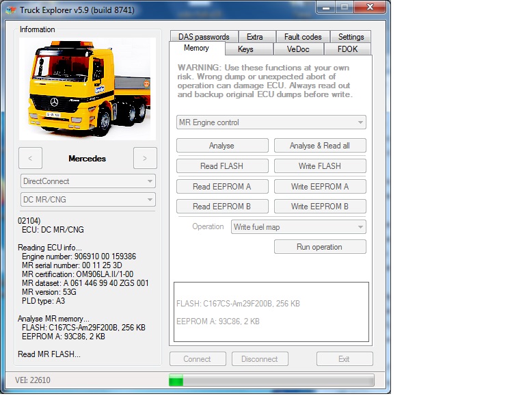This screenshot has height=420, width=525.
Task: Click EEPROM A: 93C86 line in results box
Action: 218,321
